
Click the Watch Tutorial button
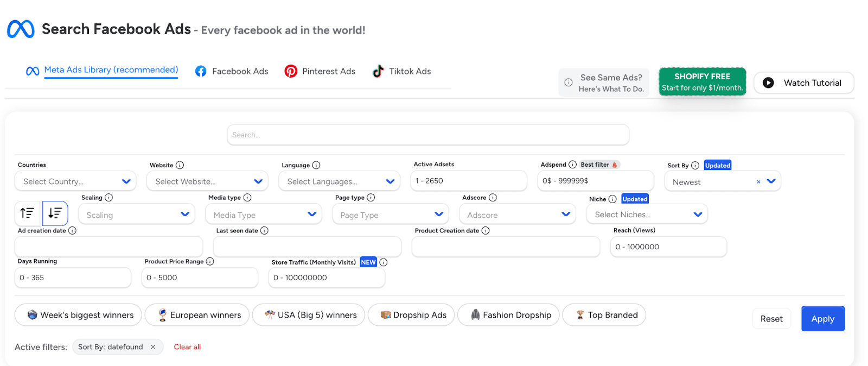click(804, 83)
